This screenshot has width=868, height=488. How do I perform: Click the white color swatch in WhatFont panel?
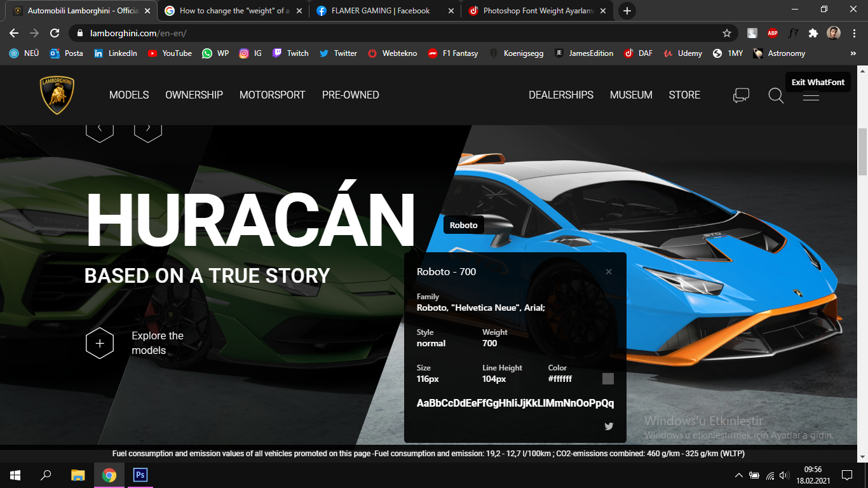point(608,379)
